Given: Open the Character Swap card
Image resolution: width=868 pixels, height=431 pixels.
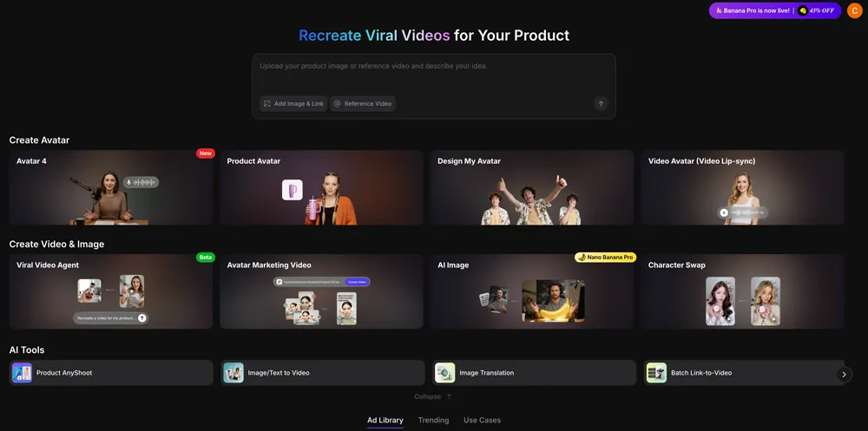Looking at the screenshot, I should [x=743, y=291].
